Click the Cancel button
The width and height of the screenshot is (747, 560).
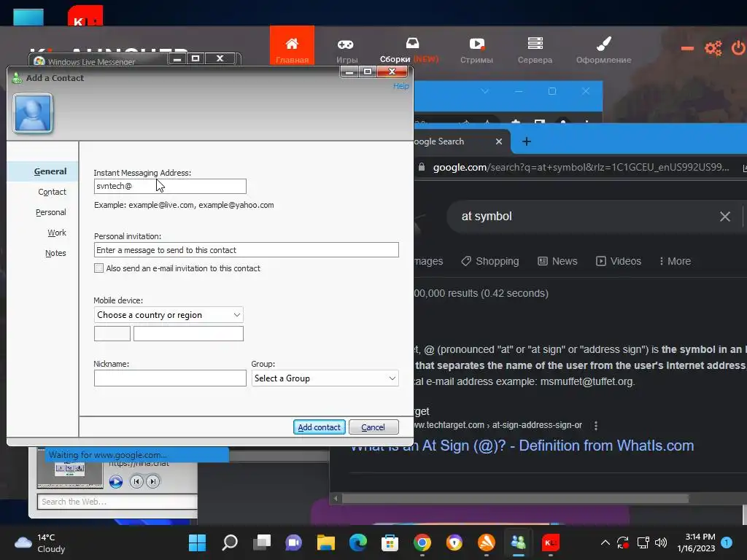coord(373,427)
